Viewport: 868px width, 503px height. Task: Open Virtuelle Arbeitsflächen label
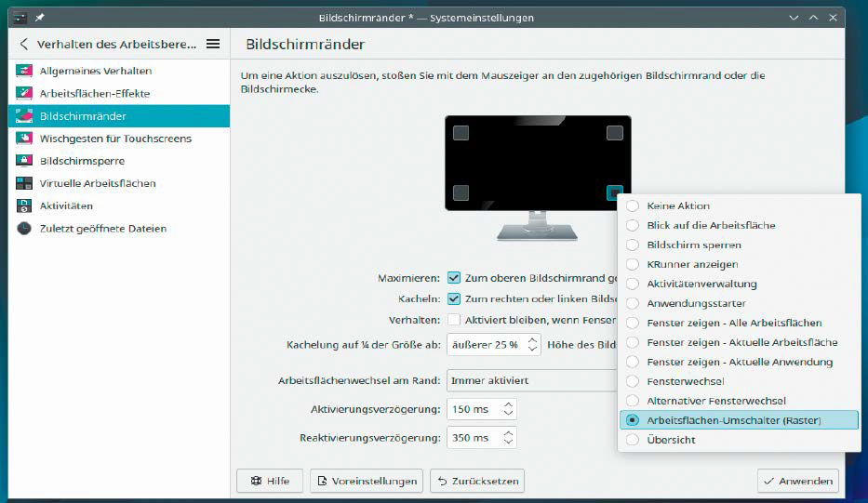pyautogui.click(x=98, y=183)
